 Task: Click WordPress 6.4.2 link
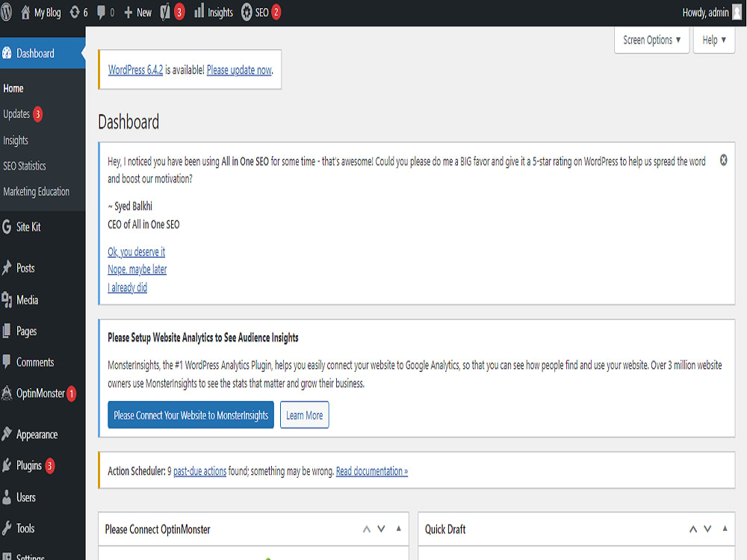136,70
